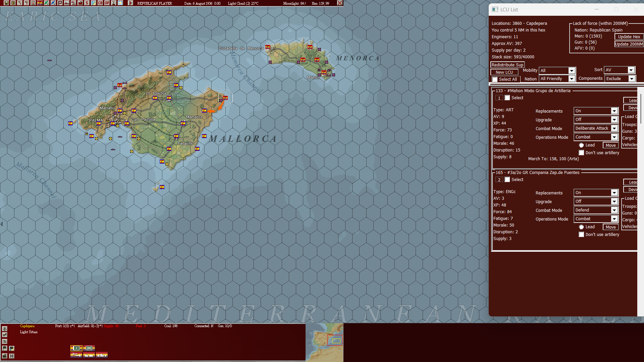Check Don't use artillery for Compania Zap.de Puentes

[581, 234]
